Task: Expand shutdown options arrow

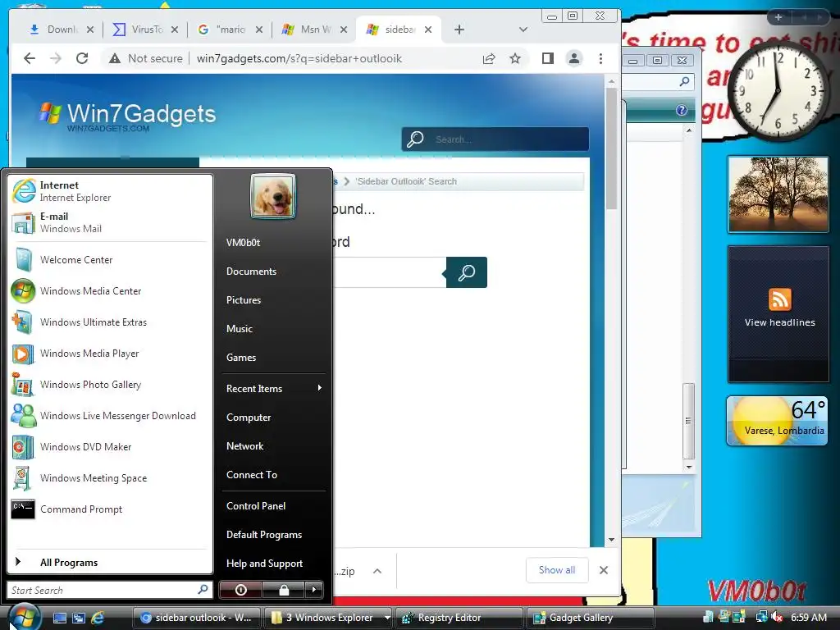Action: tap(314, 590)
